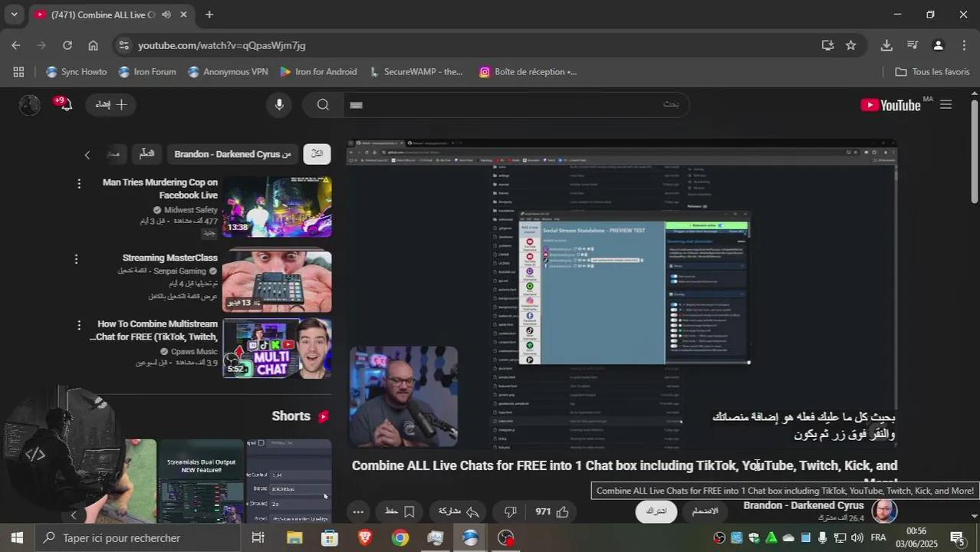Open the browser profile icon
Image resolution: width=980 pixels, height=552 pixels.
[x=938, y=45]
